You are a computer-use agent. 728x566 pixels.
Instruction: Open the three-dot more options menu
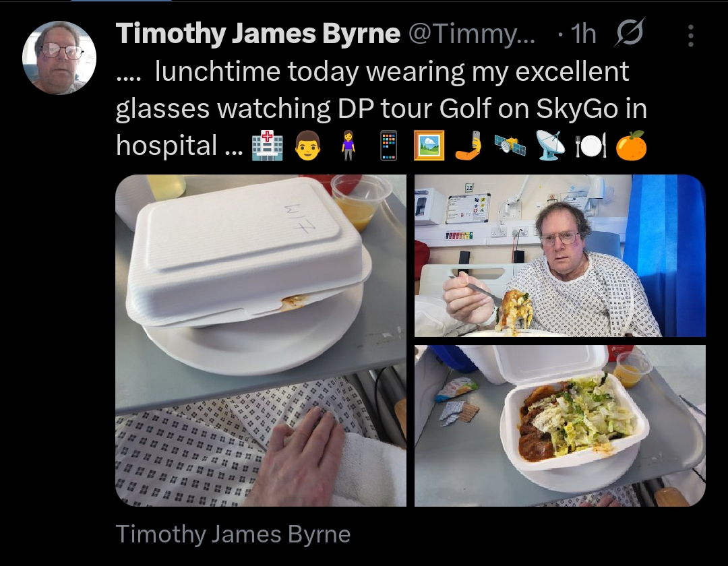tap(691, 35)
